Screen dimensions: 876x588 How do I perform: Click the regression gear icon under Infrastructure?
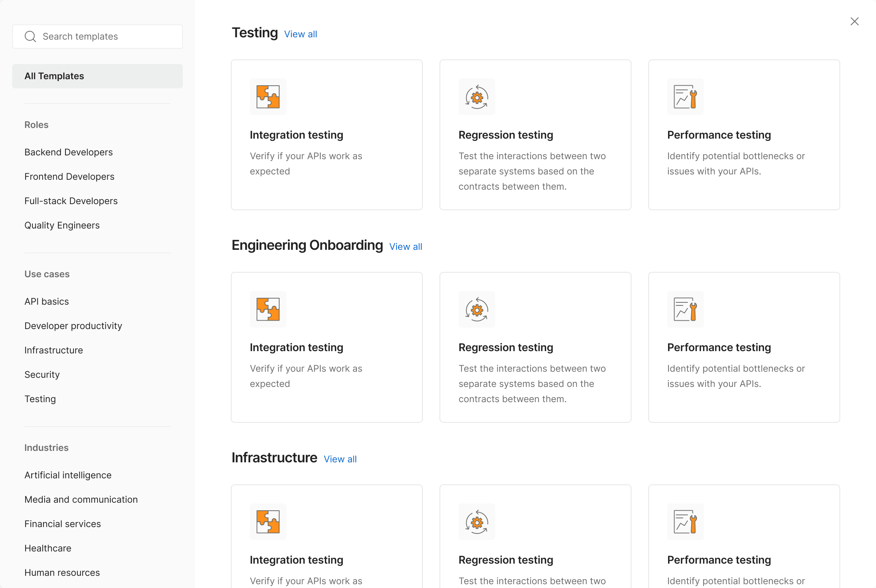[x=476, y=522]
